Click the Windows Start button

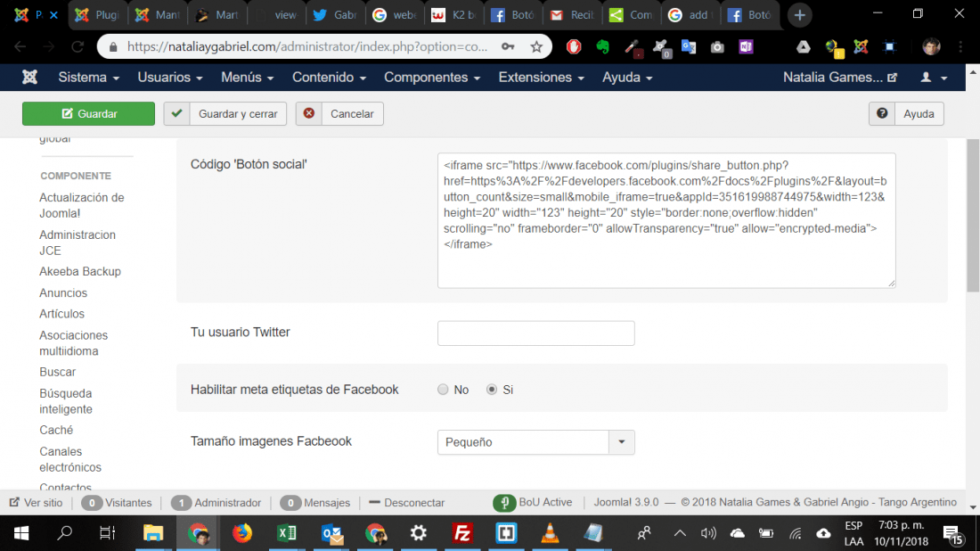coord(21,533)
